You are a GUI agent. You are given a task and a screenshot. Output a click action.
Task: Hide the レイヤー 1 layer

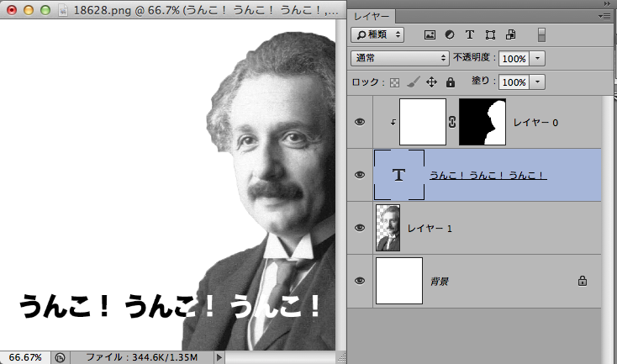tap(359, 228)
